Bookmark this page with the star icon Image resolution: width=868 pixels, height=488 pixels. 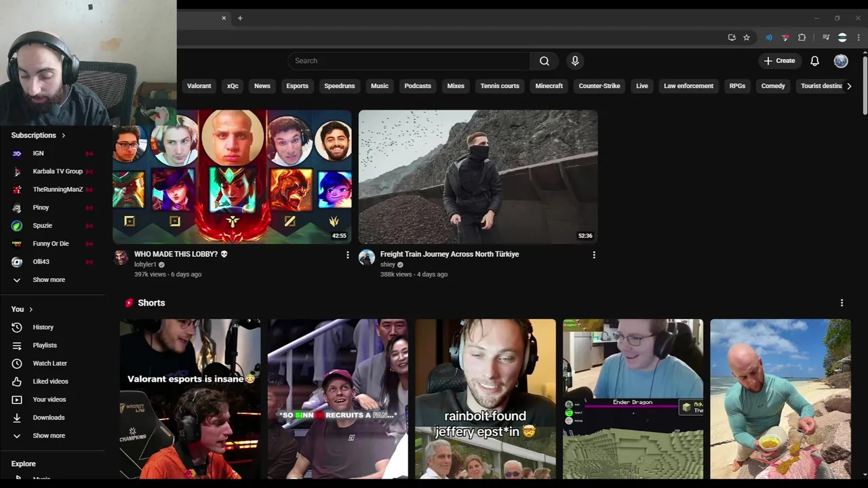[x=747, y=37]
